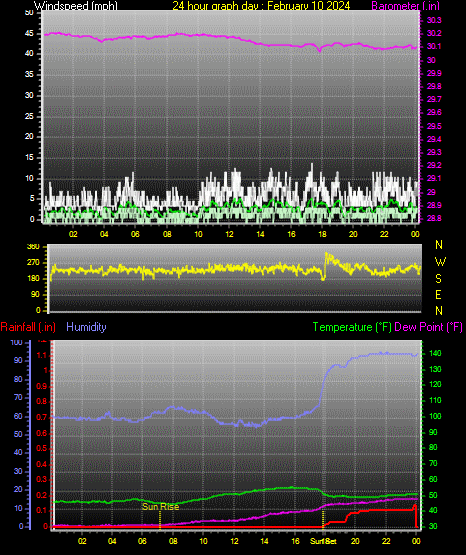The height and width of the screenshot is (555, 466).
Task: Click 29.5 on the barometer scale
Action: [x=434, y=126]
